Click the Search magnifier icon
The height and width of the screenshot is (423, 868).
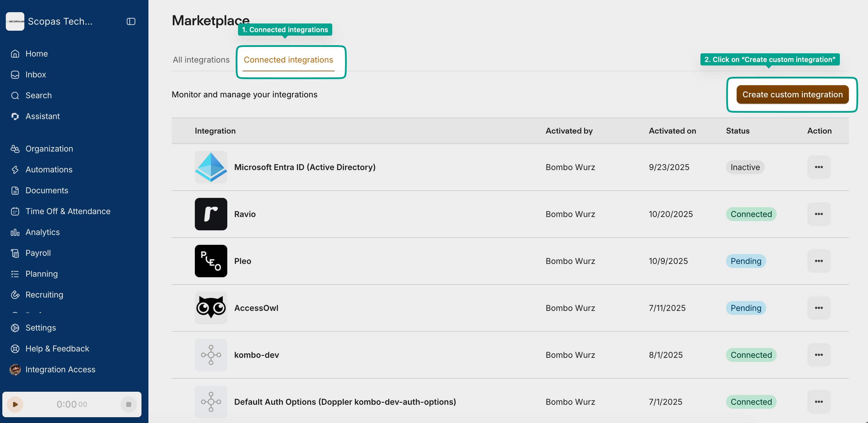[x=15, y=96]
